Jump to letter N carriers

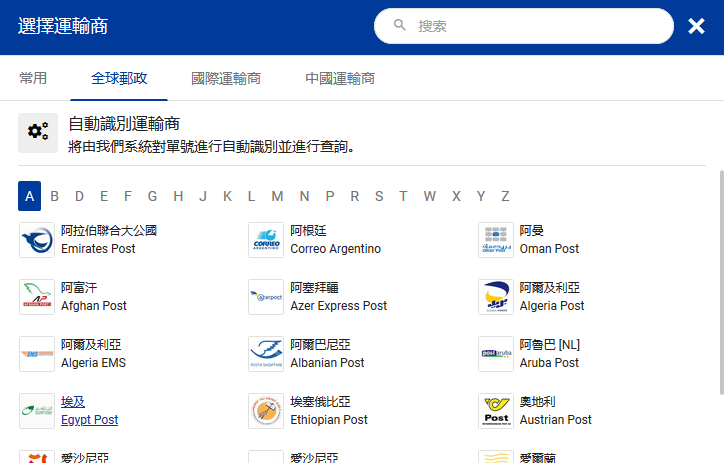pos(304,196)
